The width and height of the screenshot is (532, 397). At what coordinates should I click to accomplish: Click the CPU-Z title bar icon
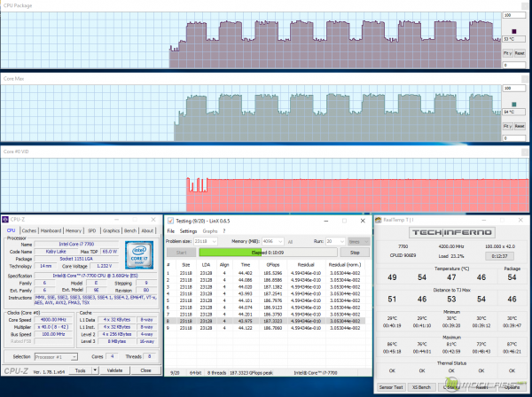[x=5, y=220]
